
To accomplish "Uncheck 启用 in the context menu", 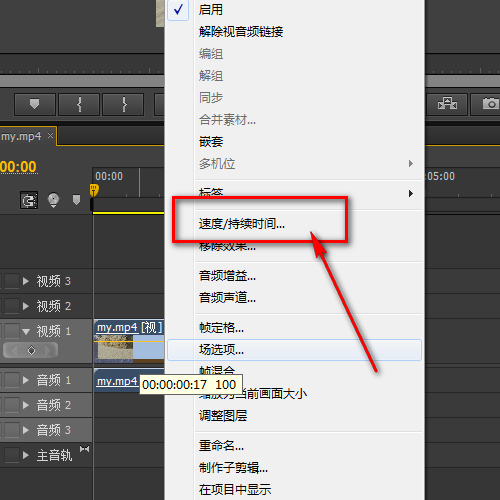I will pos(295,10).
